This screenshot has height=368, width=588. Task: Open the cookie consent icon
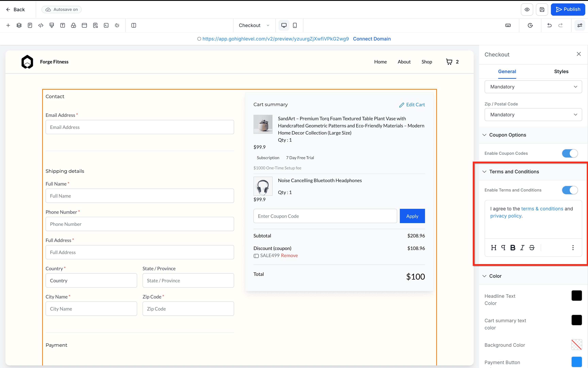pyautogui.click(x=117, y=25)
